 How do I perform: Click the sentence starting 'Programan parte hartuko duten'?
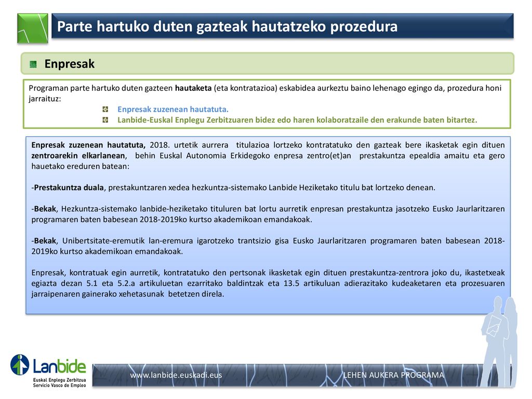tap(265, 94)
